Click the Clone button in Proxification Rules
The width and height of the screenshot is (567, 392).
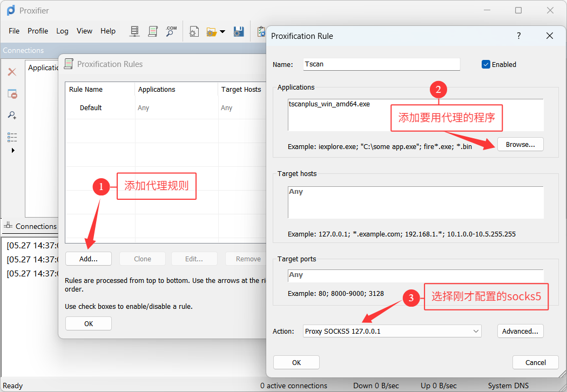(143, 259)
